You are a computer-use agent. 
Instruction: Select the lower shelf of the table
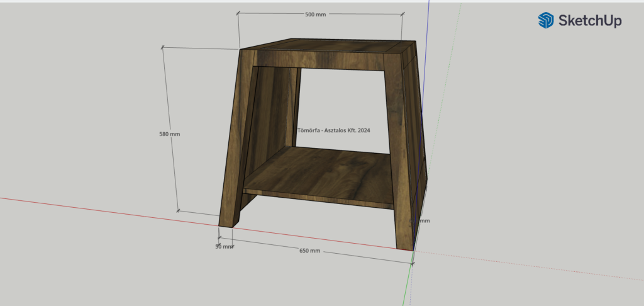321,173
